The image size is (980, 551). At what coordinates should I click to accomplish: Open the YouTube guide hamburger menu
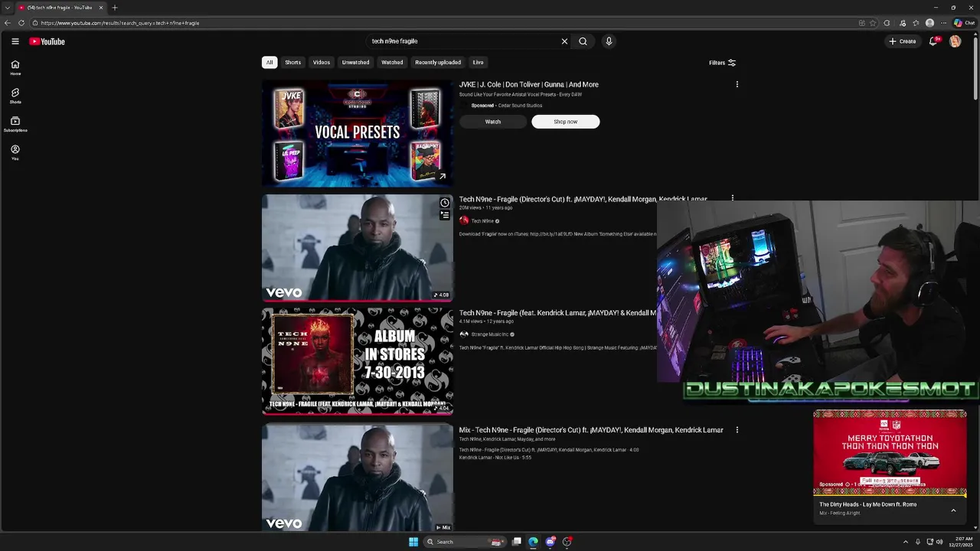(x=15, y=41)
